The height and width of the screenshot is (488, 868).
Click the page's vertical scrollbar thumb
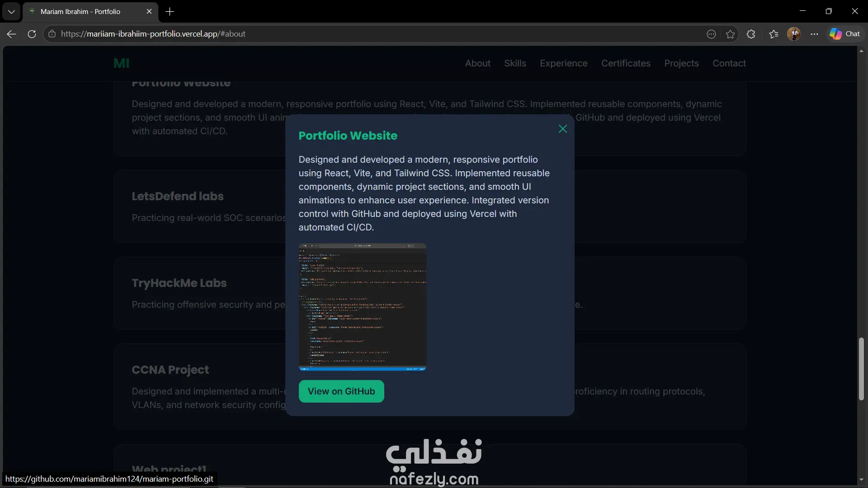(861, 368)
